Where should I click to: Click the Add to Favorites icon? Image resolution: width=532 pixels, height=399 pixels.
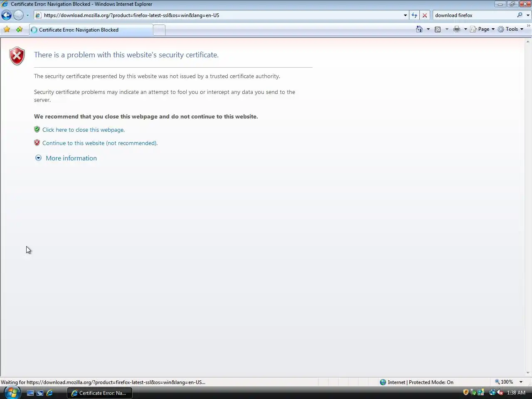[19, 30]
